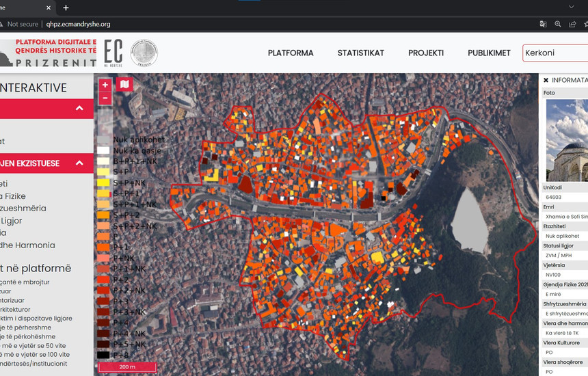Click the EC Ma Ndryshe logo
The width and height of the screenshot is (588, 376).
click(113, 53)
